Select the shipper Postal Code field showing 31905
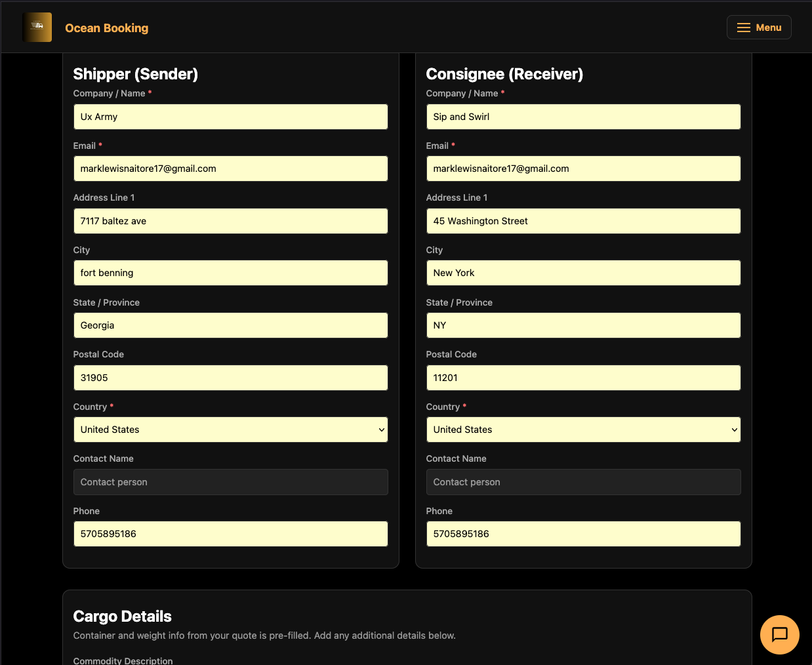Viewport: 812px width, 665px height. (230, 377)
